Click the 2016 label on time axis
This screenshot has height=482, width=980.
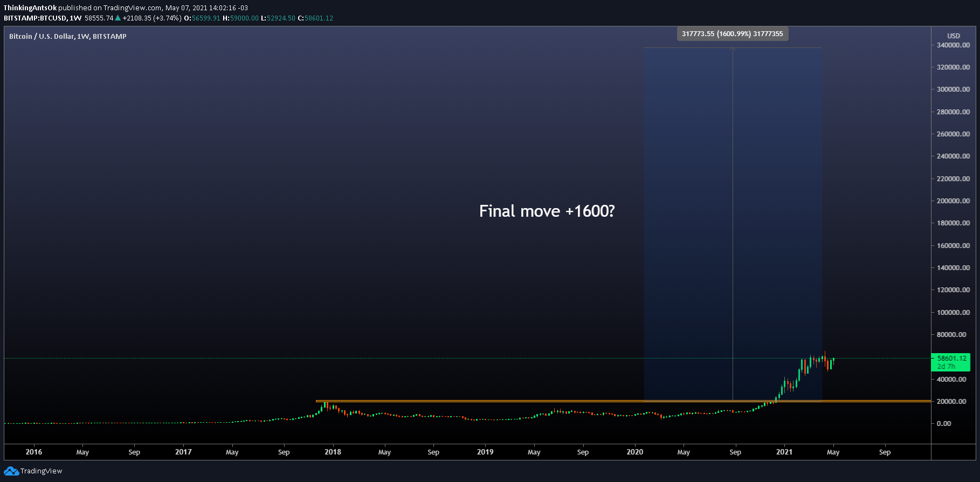pos(34,452)
